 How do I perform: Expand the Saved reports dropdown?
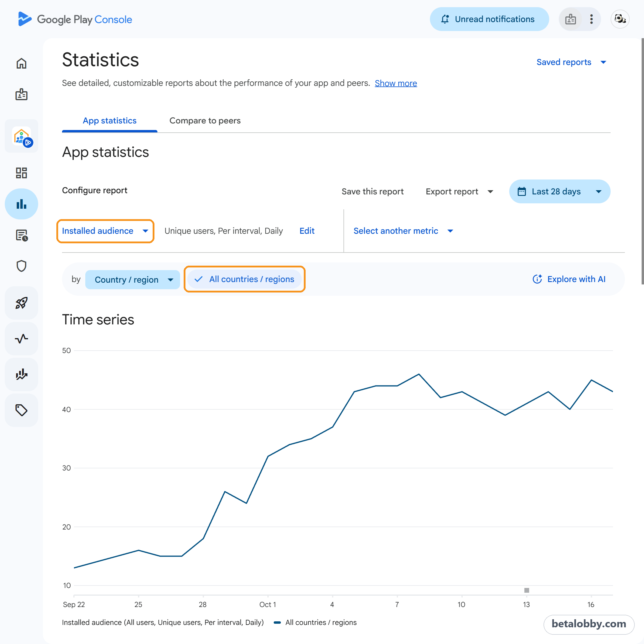pyautogui.click(x=571, y=62)
